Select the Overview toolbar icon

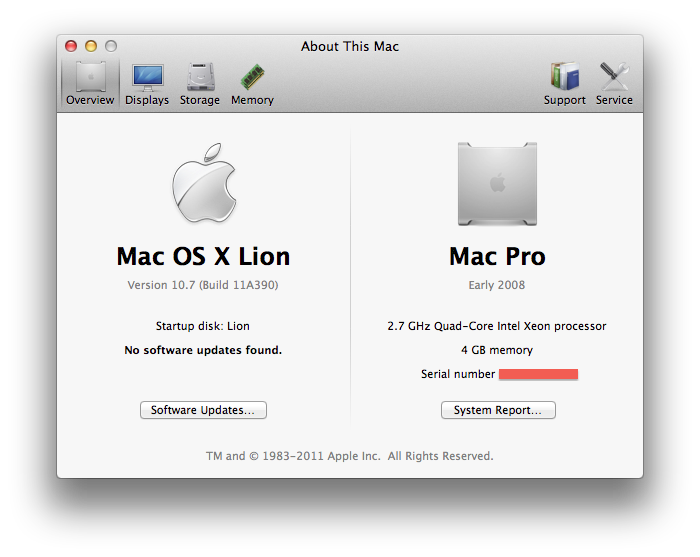[90, 84]
